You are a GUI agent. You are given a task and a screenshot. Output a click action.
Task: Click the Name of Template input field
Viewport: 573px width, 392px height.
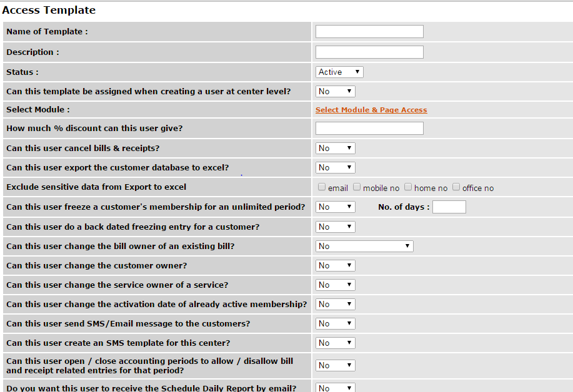pos(369,31)
